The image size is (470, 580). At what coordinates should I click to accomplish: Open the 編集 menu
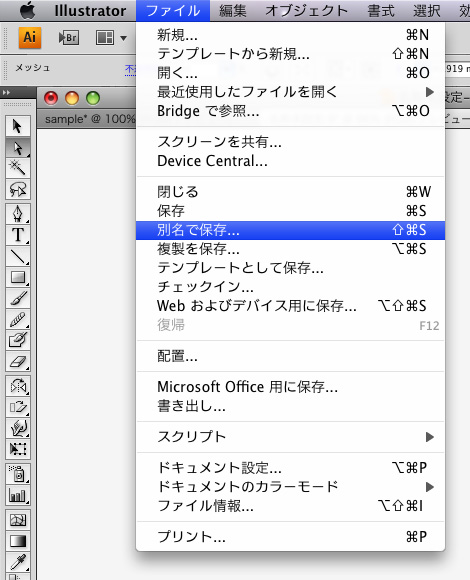point(233,11)
